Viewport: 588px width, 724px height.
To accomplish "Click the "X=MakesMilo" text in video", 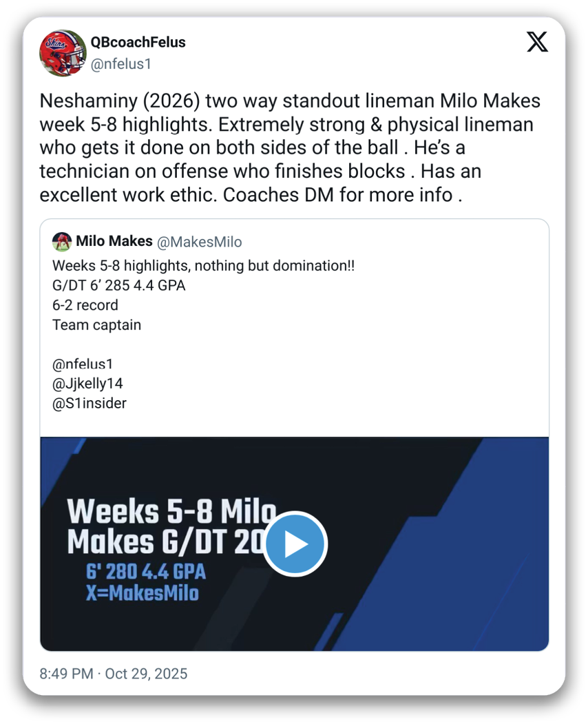I will [x=143, y=593].
